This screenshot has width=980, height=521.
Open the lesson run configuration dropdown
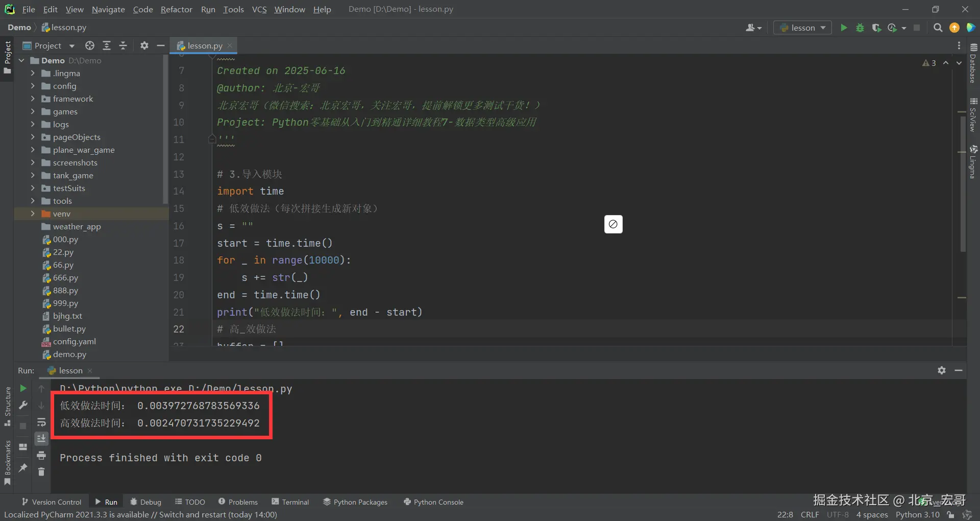pos(802,28)
